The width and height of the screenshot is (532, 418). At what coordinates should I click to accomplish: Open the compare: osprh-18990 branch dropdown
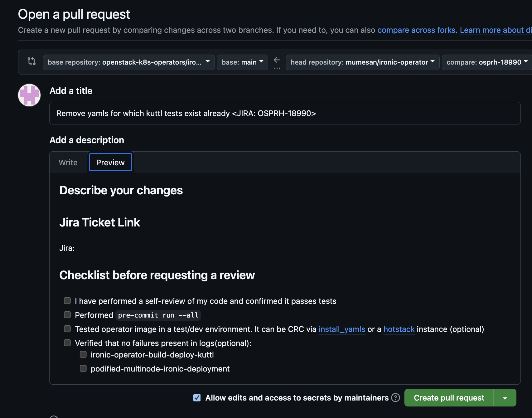click(x=487, y=62)
